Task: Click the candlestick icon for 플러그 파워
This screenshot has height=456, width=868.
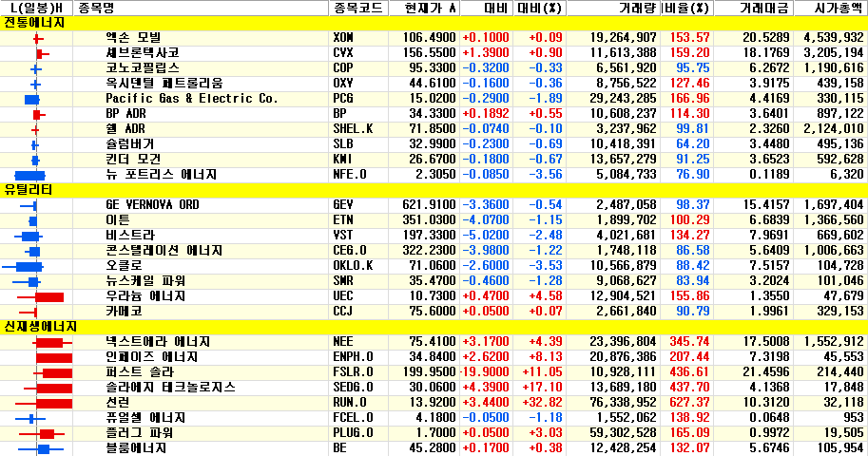Action: pyautogui.click(x=42, y=434)
